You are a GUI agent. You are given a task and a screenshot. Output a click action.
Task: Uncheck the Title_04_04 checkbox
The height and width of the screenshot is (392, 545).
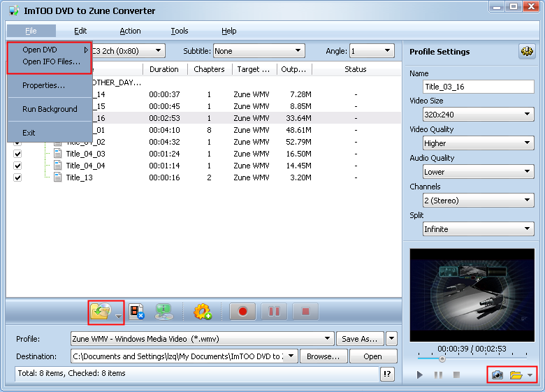[17, 166]
